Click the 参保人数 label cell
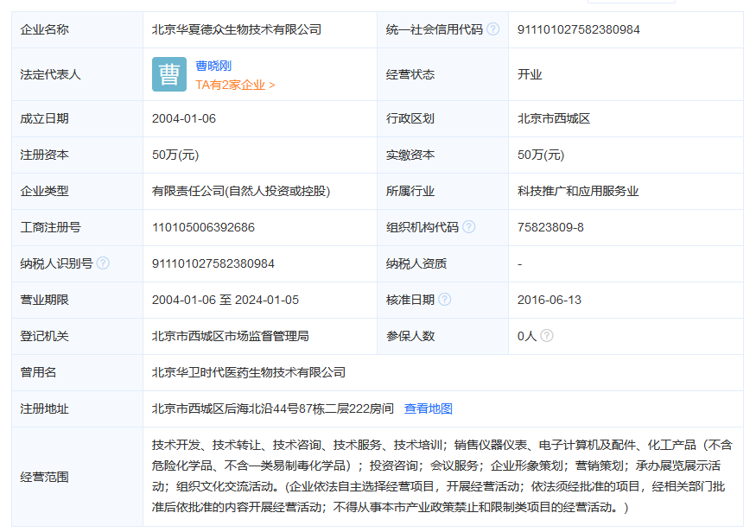 442,336
